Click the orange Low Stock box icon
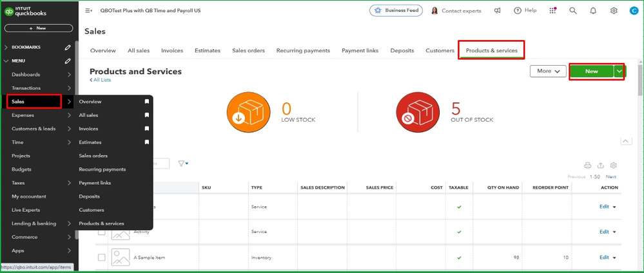The width and height of the screenshot is (644, 273). tap(248, 111)
